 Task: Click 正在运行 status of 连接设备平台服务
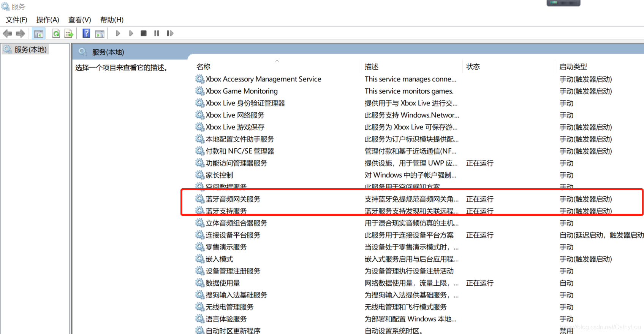click(480, 235)
